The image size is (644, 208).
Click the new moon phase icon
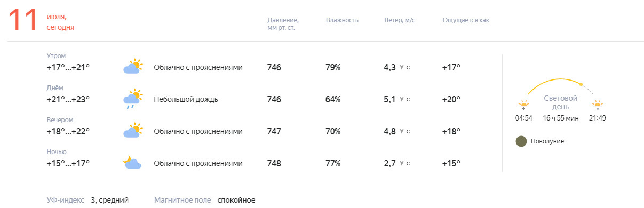click(x=521, y=141)
